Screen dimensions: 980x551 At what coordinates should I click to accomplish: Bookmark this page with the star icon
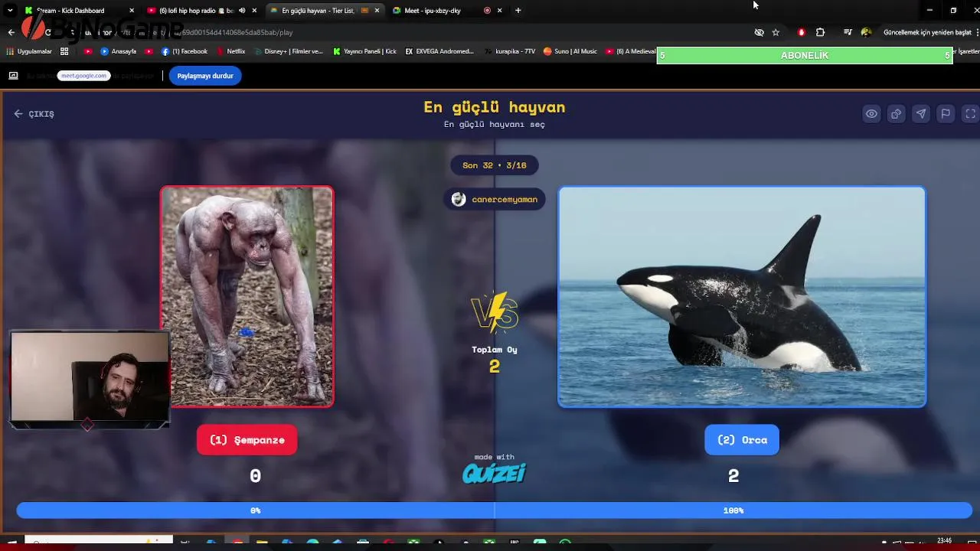[776, 32]
